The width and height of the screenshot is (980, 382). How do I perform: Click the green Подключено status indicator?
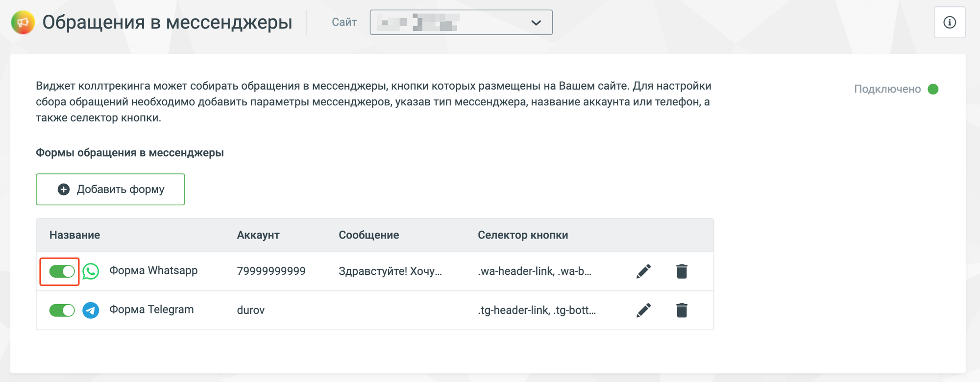click(x=933, y=89)
